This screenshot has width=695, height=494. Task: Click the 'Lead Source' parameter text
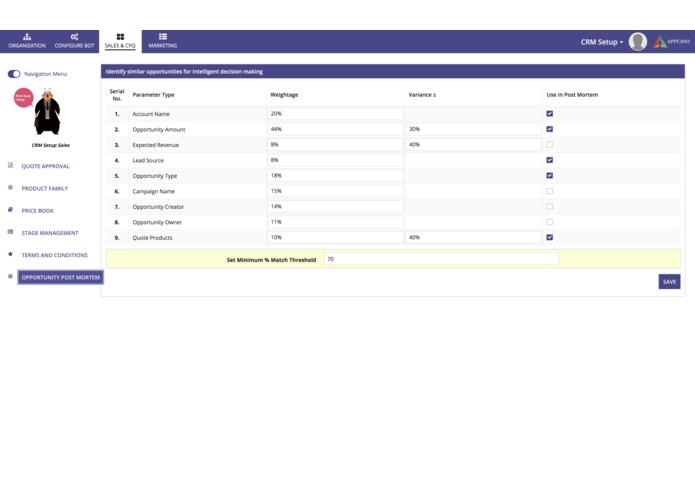pyautogui.click(x=148, y=160)
